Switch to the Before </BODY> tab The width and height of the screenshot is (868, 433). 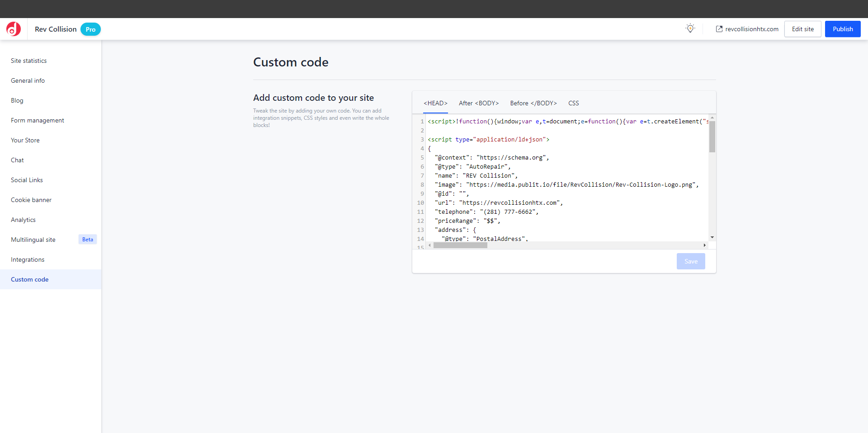(533, 103)
